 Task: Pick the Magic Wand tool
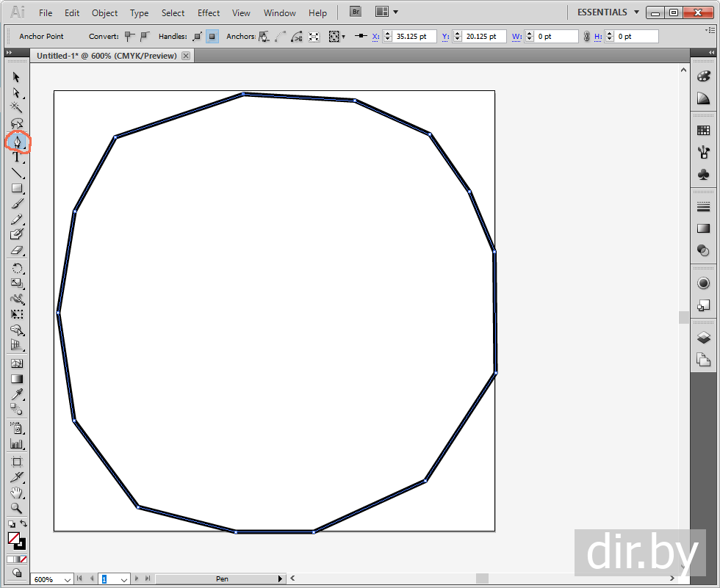coord(16,107)
